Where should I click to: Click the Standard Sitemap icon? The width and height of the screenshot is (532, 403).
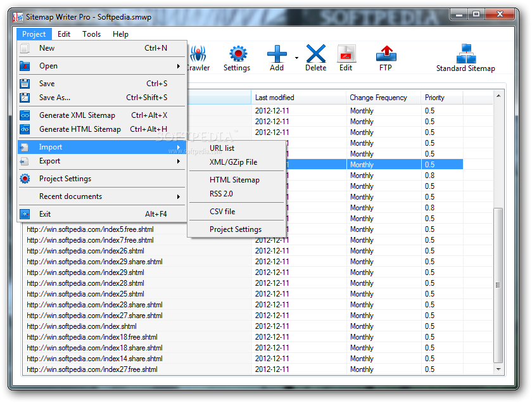click(x=466, y=53)
